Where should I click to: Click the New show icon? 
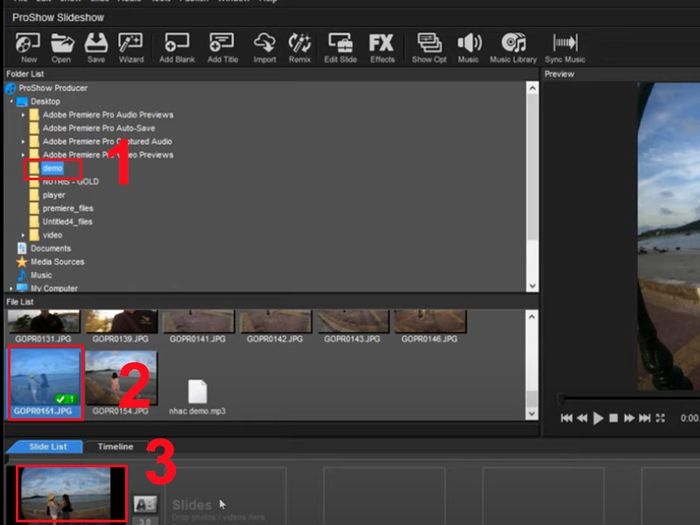[29, 46]
